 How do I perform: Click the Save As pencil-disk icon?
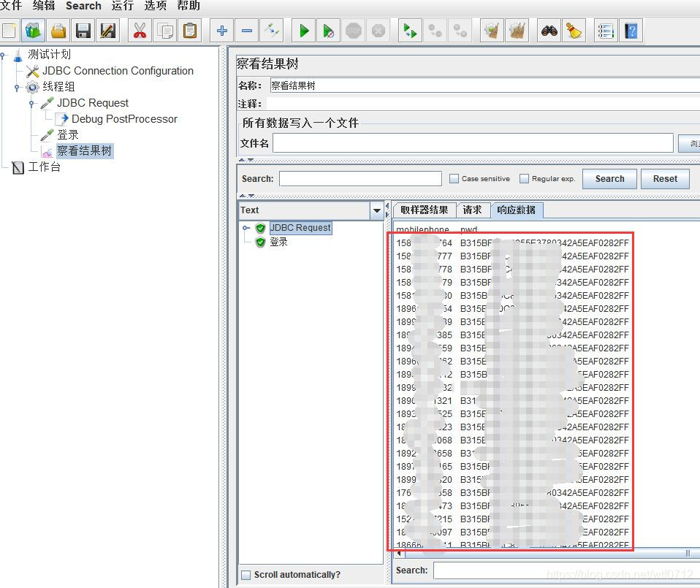(108, 31)
